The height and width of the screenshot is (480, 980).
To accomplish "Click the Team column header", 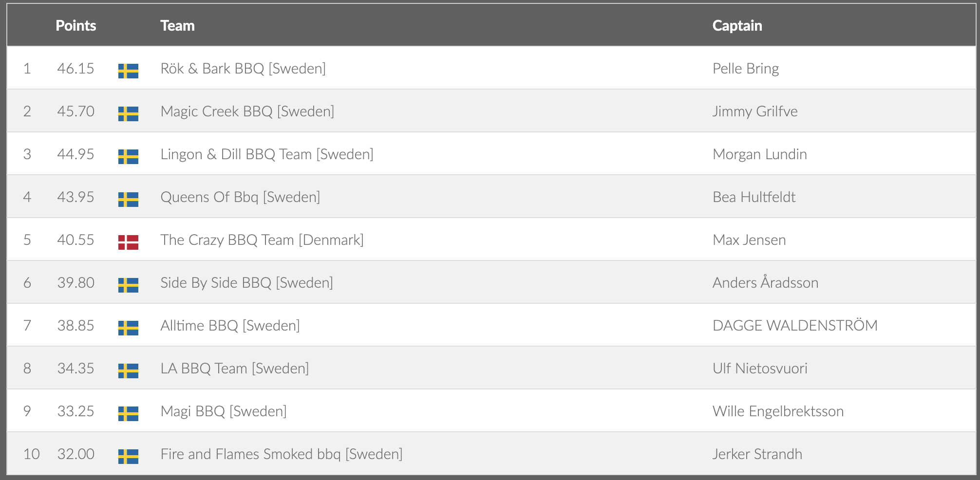I will tap(177, 26).
